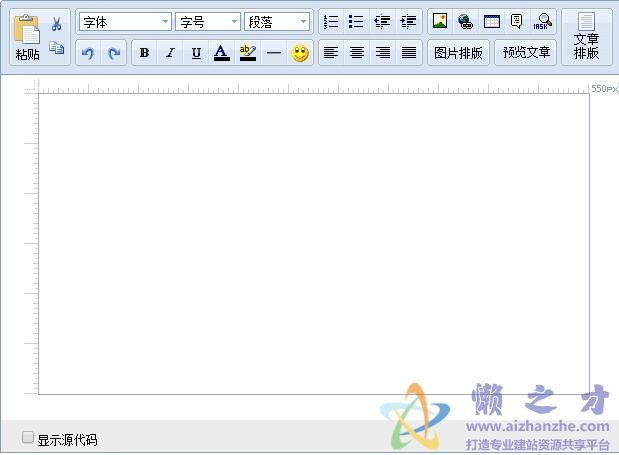Insert a horizontal line
This screenshot has width=619, height=455.
(x=273, y=53)
